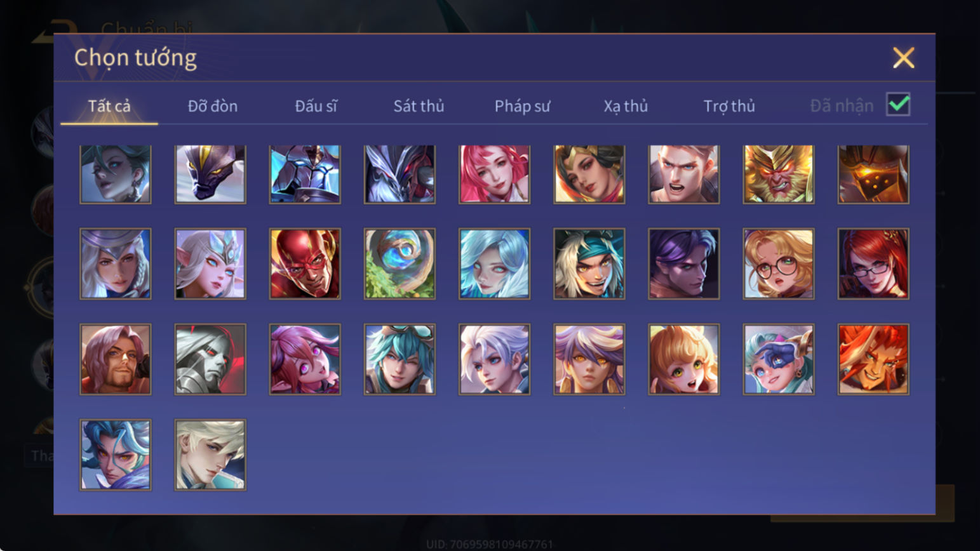Select the red Flash hero portrait
The image size is (980, 551).
pos(305,263)
